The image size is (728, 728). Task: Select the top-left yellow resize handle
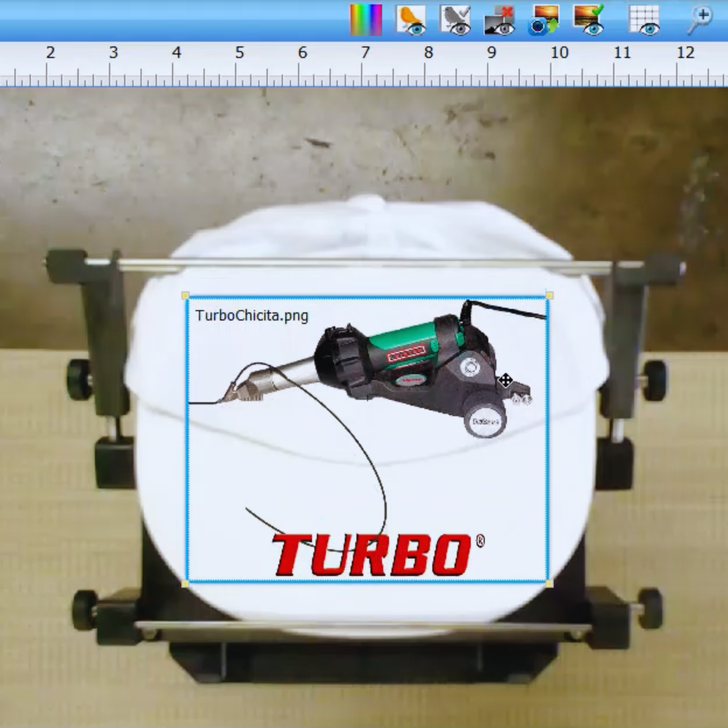tap(185, 295)
